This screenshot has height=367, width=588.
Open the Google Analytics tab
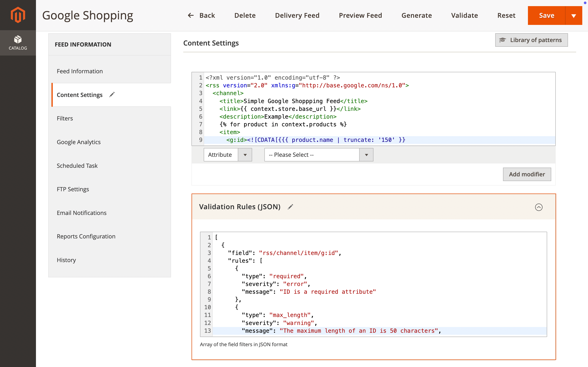[79, 142]
